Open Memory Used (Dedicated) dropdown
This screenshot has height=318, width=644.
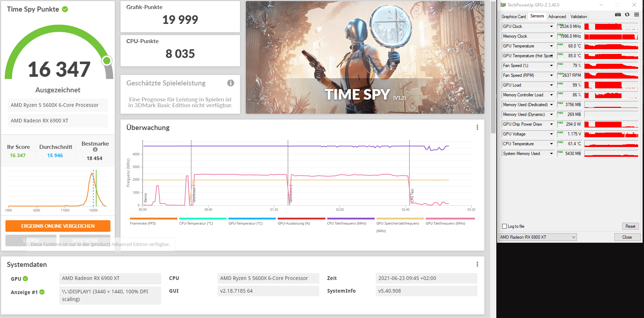551,105
